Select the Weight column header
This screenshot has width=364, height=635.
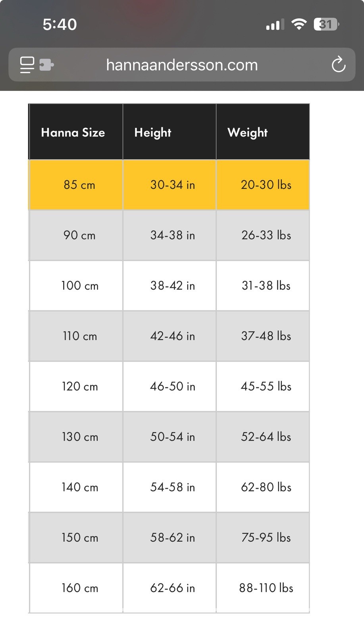(x=263, y=132)
